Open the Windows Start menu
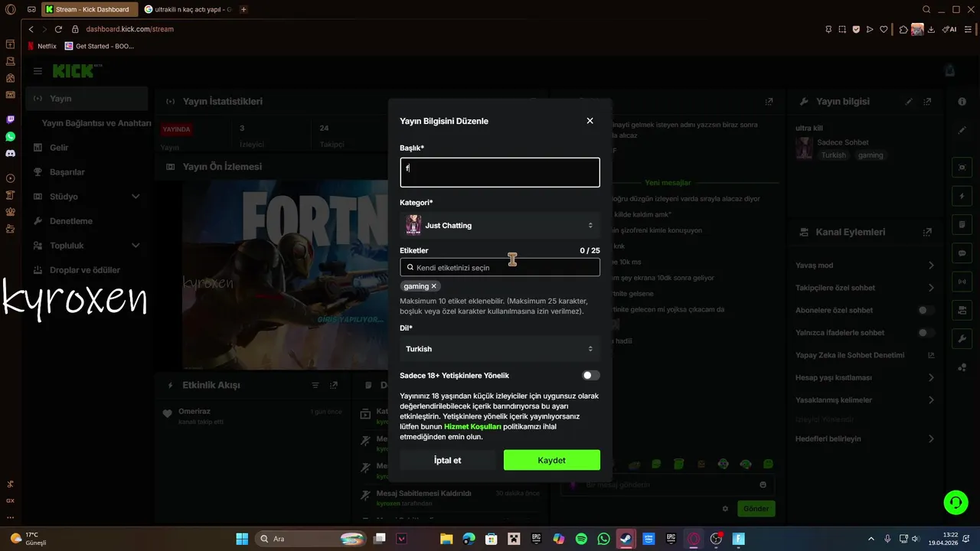 [x=242, y=539]
